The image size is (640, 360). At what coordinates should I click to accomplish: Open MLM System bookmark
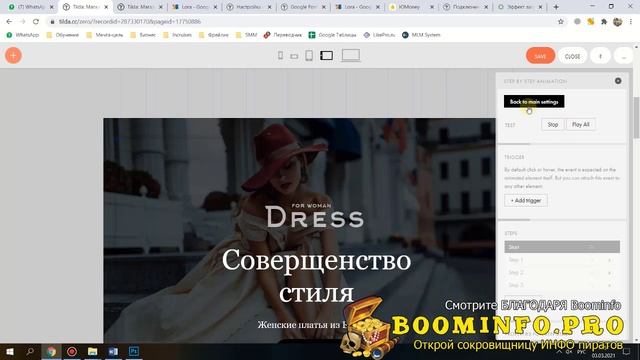(421, 35)
